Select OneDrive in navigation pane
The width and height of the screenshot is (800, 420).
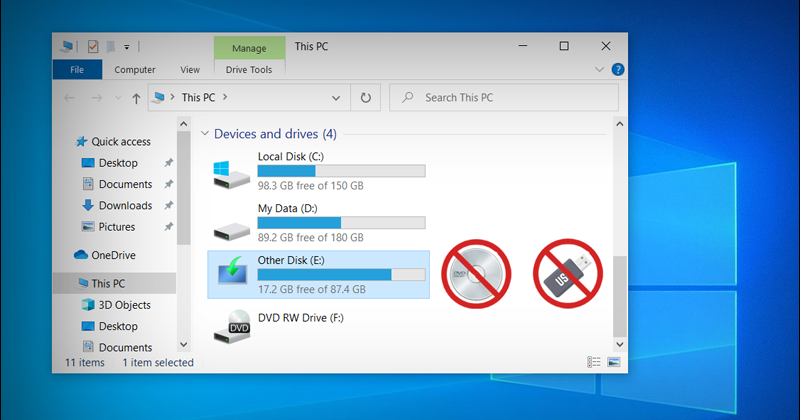113,255
